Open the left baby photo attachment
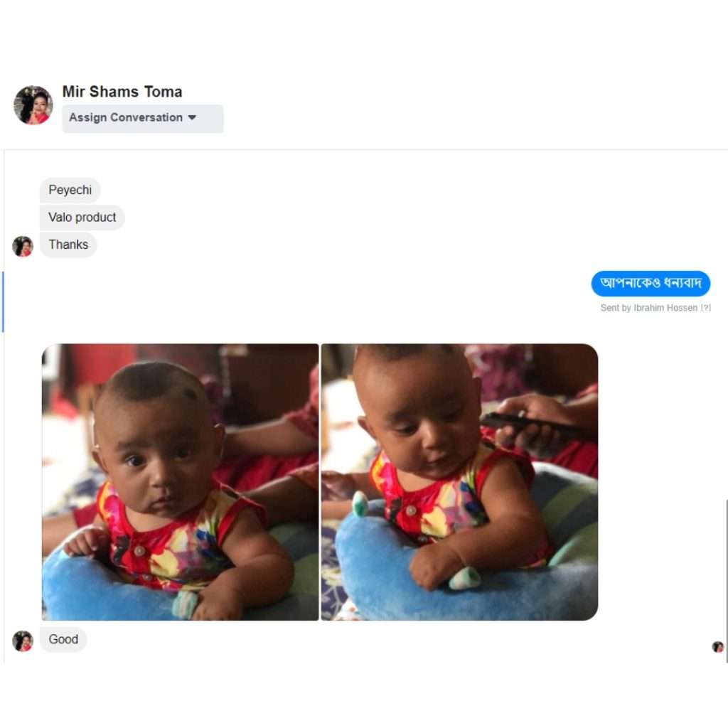728x728 pixels. click(181, 482)
